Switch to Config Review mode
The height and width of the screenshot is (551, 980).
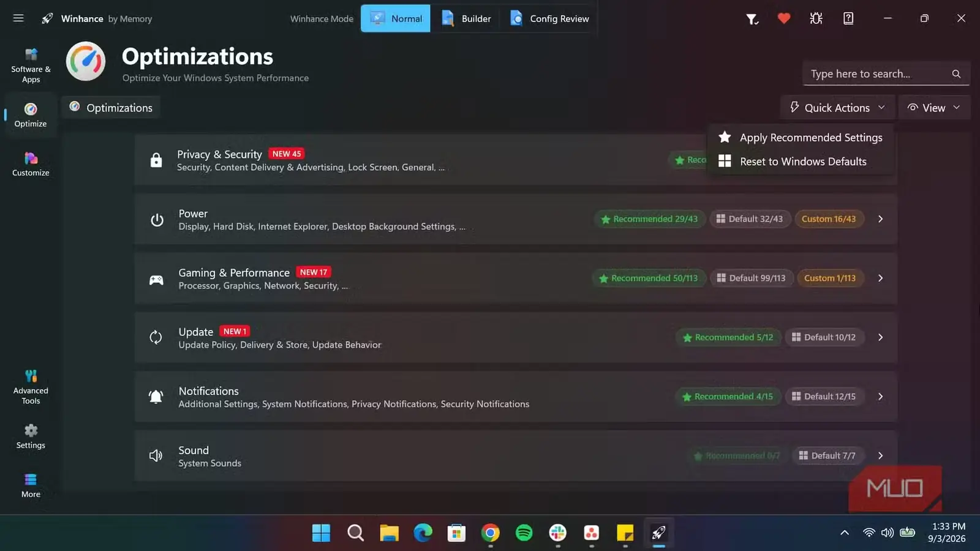(x=549, y=18)
